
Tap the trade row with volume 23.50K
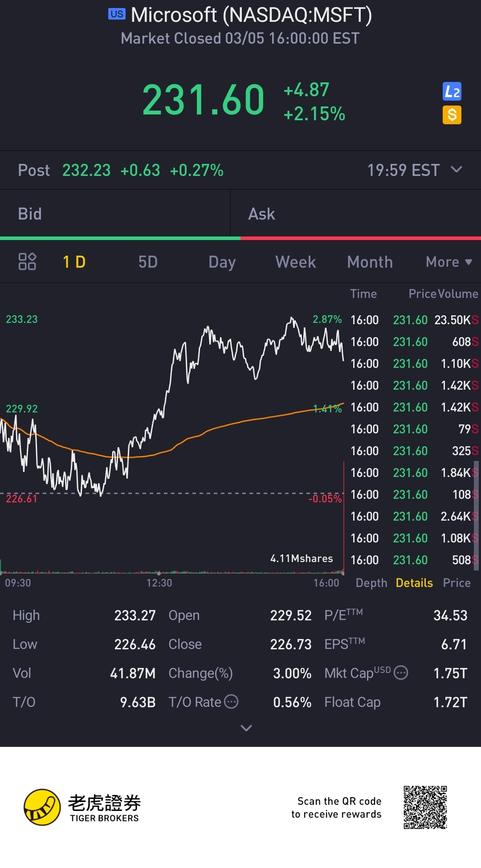tap(414, 320)
